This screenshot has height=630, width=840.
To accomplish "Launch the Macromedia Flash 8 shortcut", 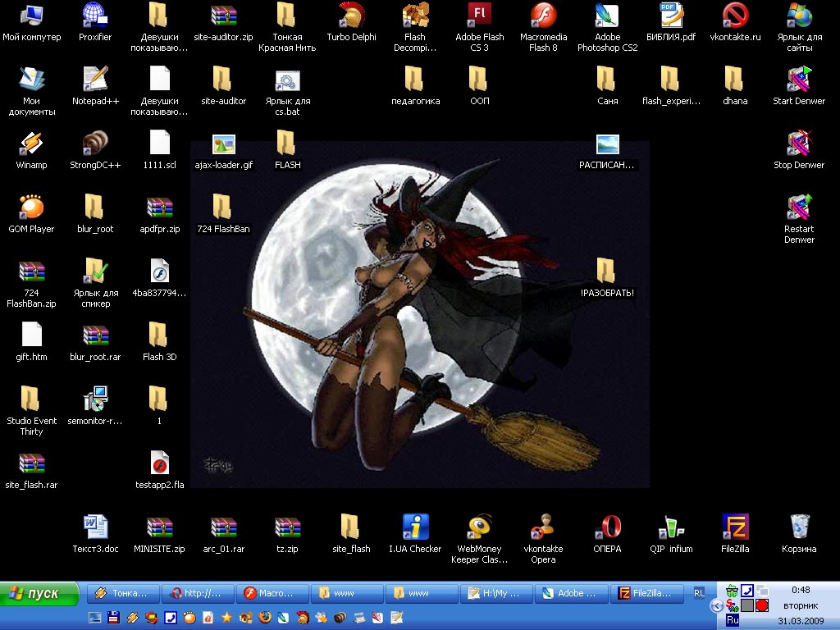I will (x=543, y=27).
